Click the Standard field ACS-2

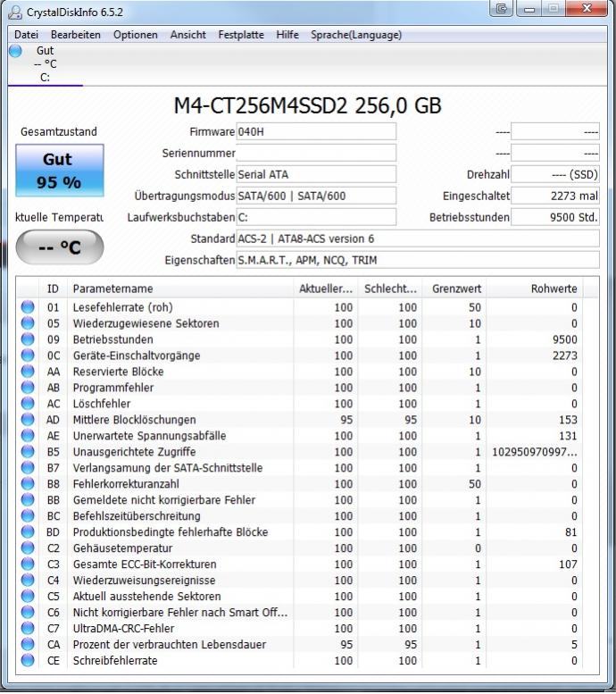418,238
